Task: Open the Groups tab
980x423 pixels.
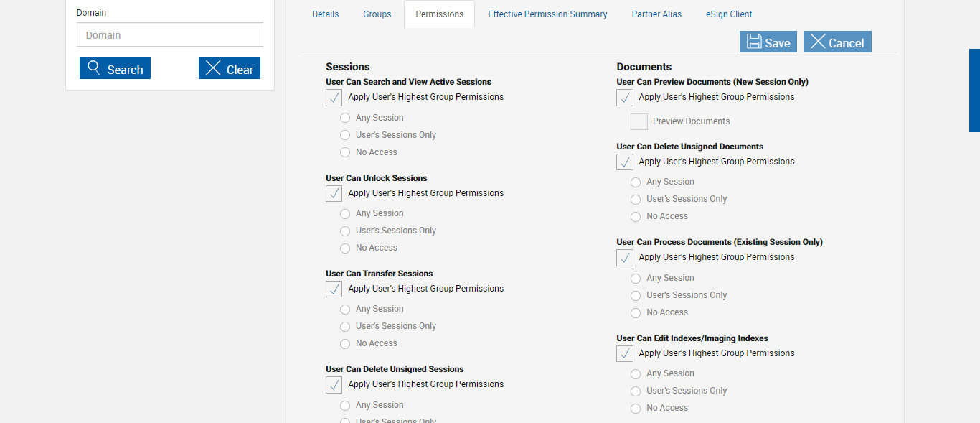Action: [377, 14]
